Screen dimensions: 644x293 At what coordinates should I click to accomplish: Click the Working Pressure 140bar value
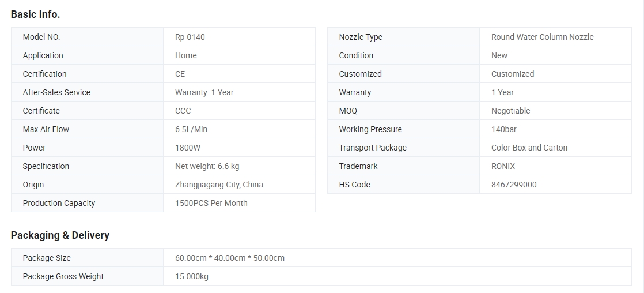(x=504, y=129)
